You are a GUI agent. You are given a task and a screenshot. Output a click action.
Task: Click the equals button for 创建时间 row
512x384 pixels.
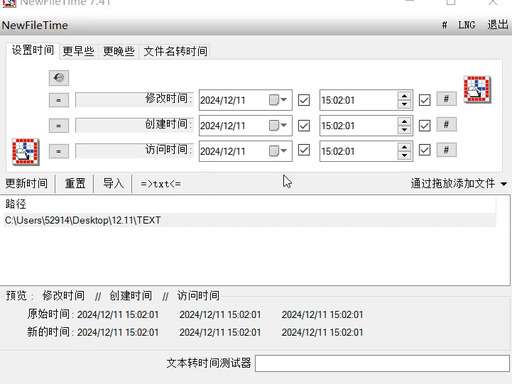[59, 126]
